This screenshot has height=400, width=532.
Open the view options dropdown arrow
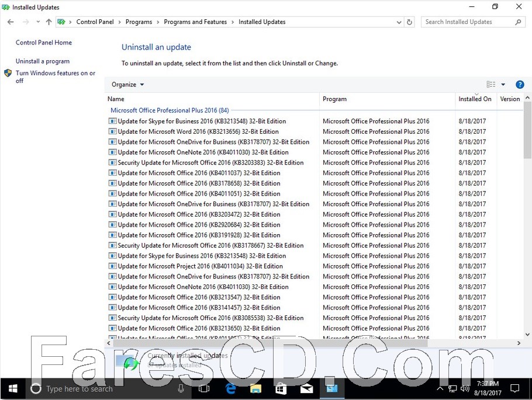[x=503, y=85]
